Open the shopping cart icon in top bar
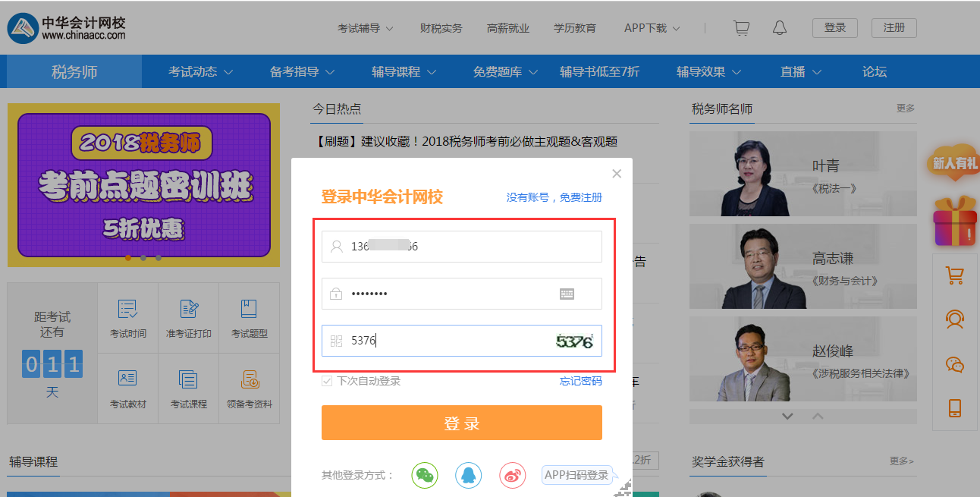Image resolution: width=980 pixels, height=497 pixels. 741,28
